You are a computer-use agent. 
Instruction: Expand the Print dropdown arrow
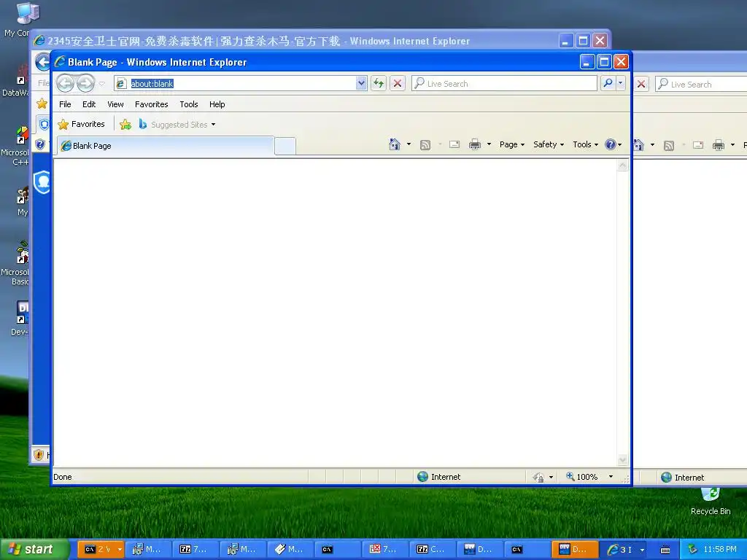tap(489, 144)
